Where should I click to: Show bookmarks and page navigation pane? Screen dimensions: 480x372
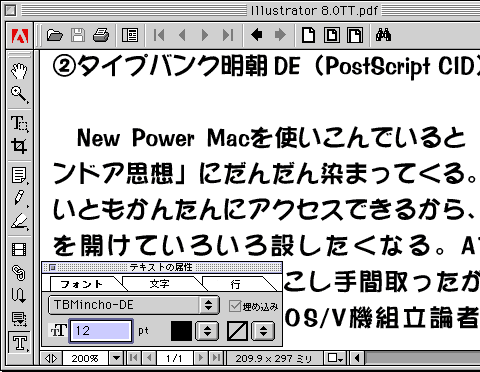point(130,35)
